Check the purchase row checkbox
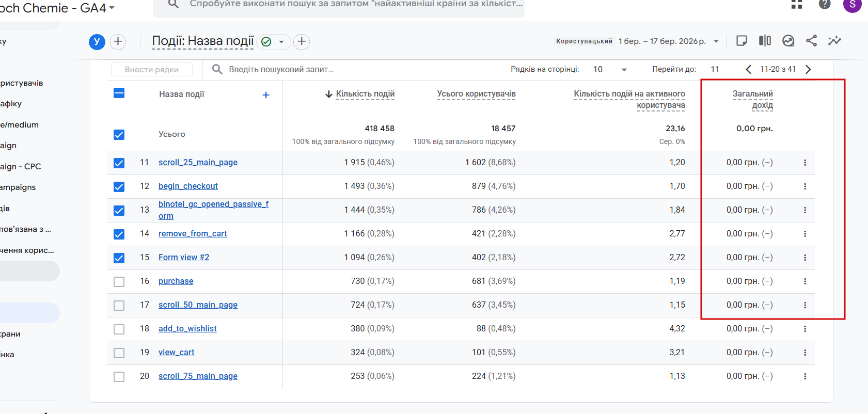This screenshot has width=868, height=414. 119,281
